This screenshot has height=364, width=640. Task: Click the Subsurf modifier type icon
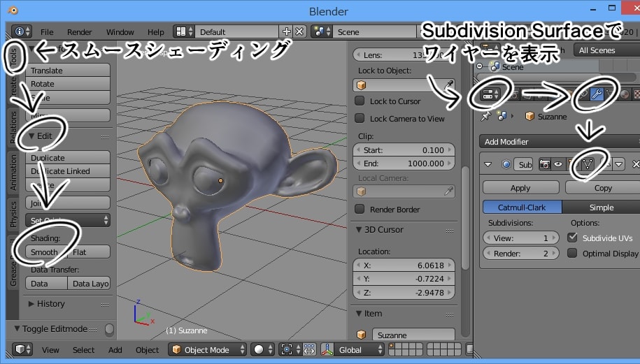(x=506, y=164)
